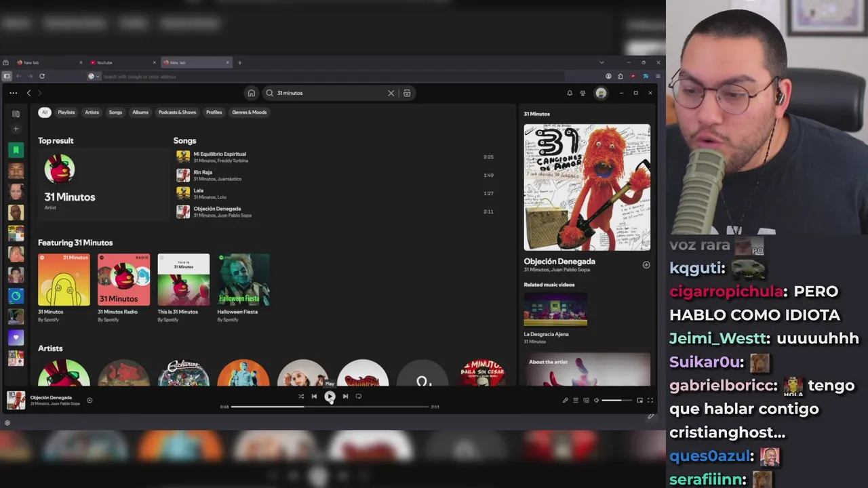The image size is (868, 488).
Task: Add Objeción Denegada to library in side panel
Action: click(646, 265)
